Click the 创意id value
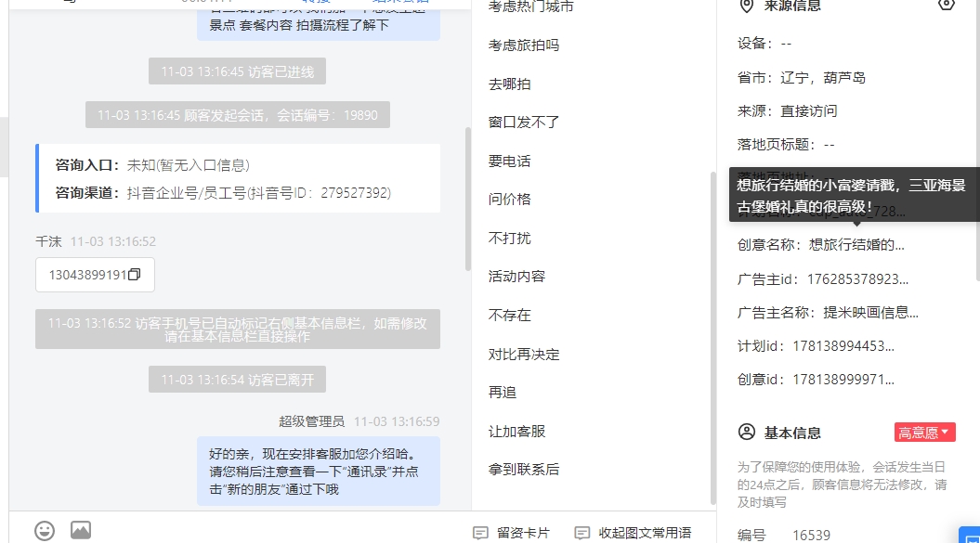 843,380
